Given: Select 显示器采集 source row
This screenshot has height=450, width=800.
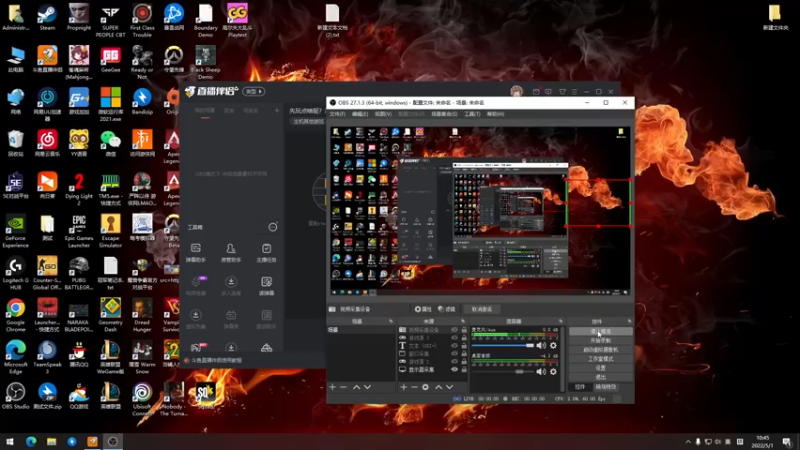Looking at the screenshot, I should pyautogui.click(x=432, y=369).
